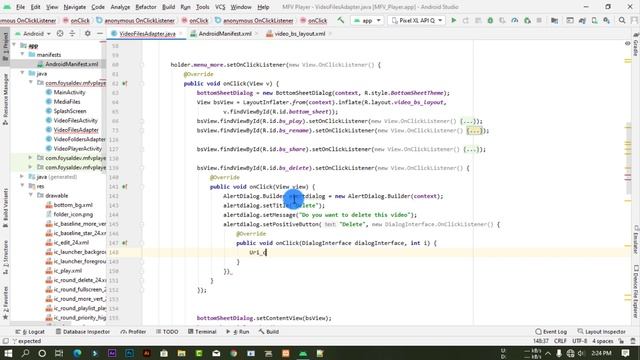
Task: Select VideoPlayerActivity in project tree
Action: 73,149
